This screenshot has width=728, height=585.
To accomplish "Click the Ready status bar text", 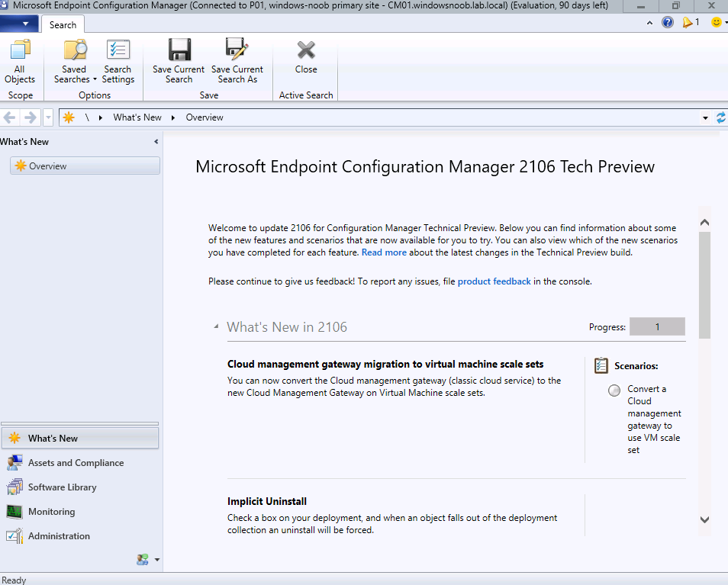I will coord(14,580).
